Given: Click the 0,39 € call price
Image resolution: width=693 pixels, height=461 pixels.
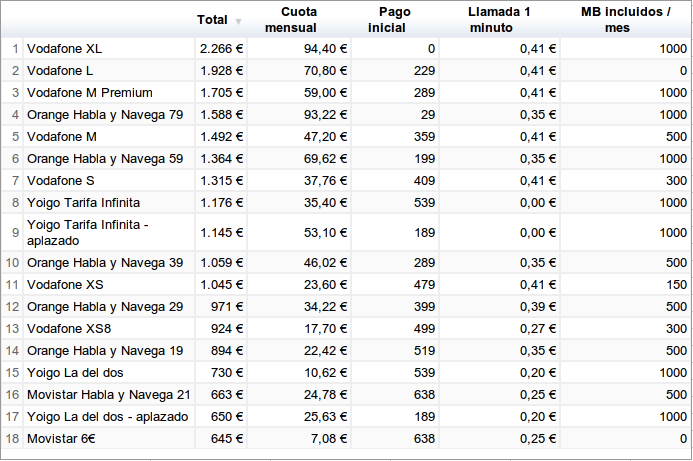Looking at the screenshot, I should 537,307.
